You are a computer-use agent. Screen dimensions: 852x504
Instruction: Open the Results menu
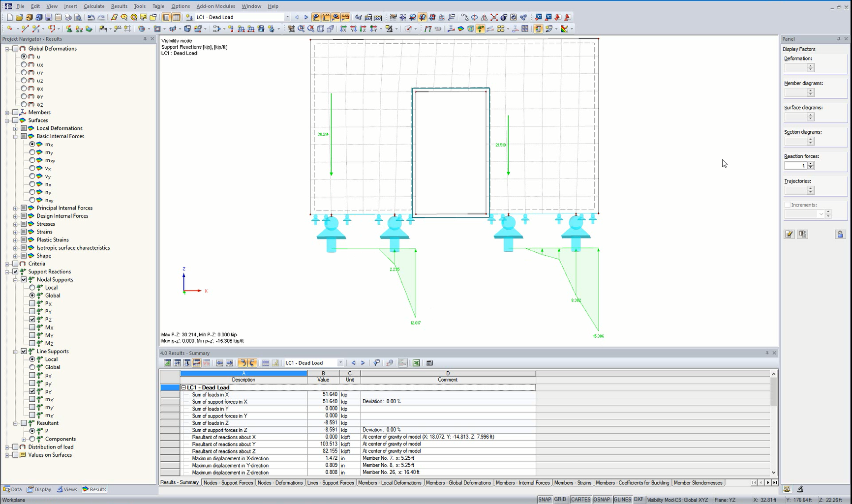coord(119,6)
